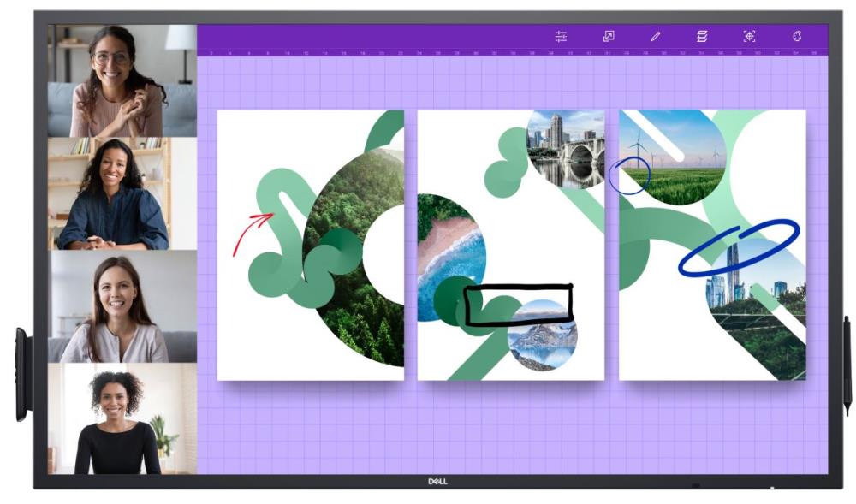Select the large blue ellipse scribble
The image size is (856, 504).
click(738, 247)
